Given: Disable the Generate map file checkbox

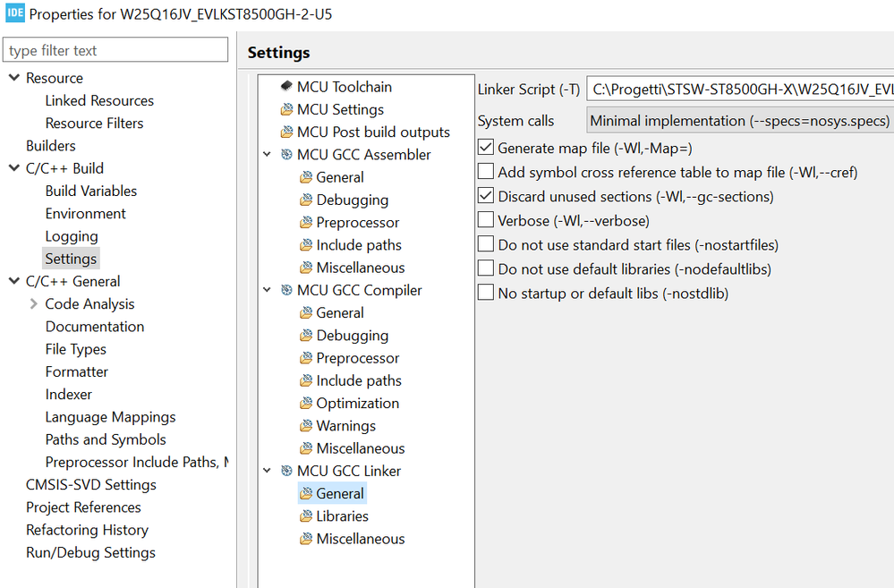Looking at the screenshot, I should tap(486, 148).
